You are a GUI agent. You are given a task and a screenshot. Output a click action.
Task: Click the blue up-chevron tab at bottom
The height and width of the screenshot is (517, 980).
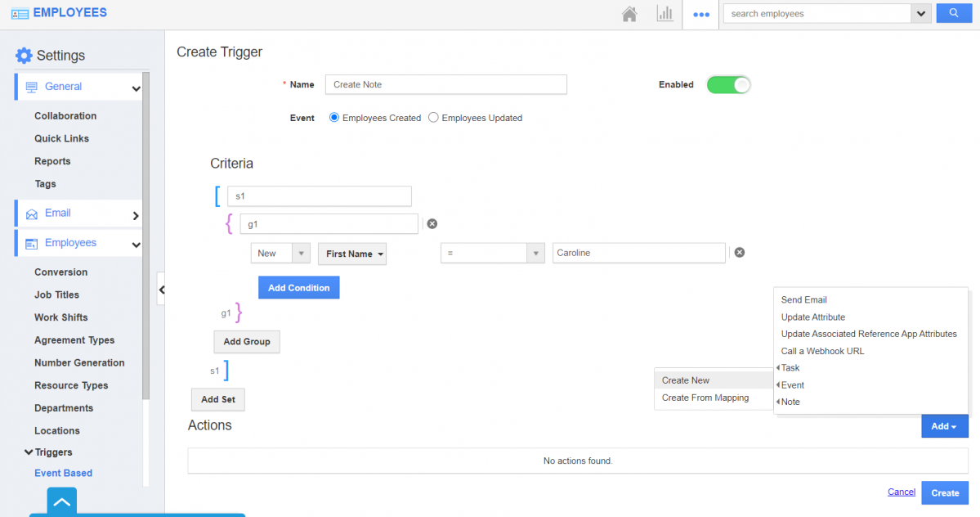[62, 502]
